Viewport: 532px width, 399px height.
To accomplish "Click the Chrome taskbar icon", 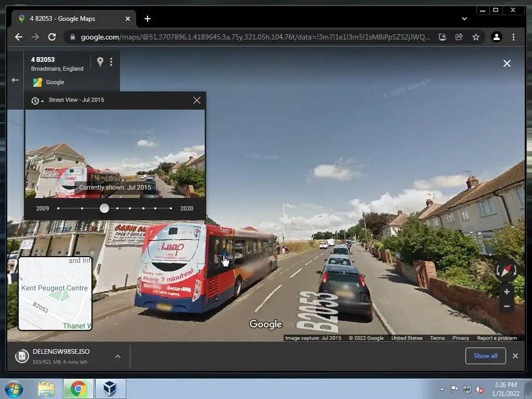I will (x=78, y=389).
